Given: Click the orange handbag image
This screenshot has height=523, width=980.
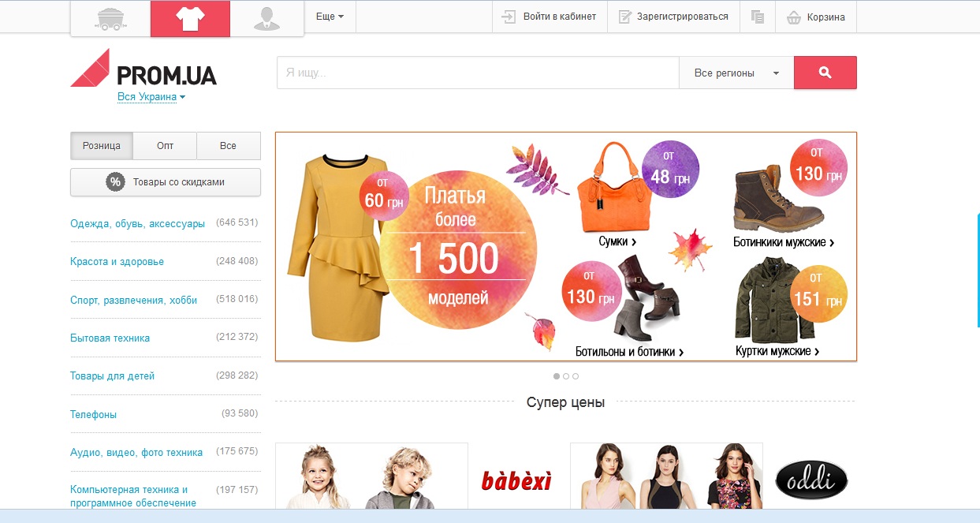Looking at the screenshot, I should pyautogui.click(x=615, y=188).
